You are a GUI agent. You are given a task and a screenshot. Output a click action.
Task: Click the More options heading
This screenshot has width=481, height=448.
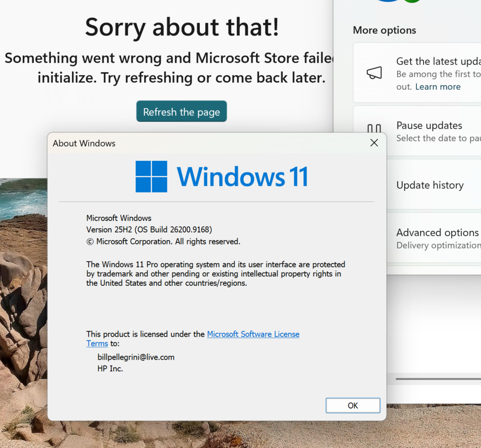pyautogui.click(x=384, y=30)
